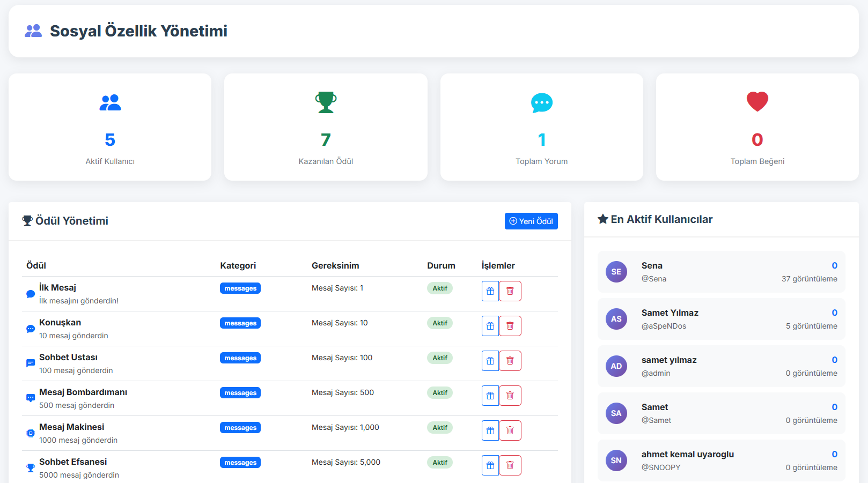The image size is (868, 483).
Task: Click the Kategori column header
Action: click(x=238, y=265)
